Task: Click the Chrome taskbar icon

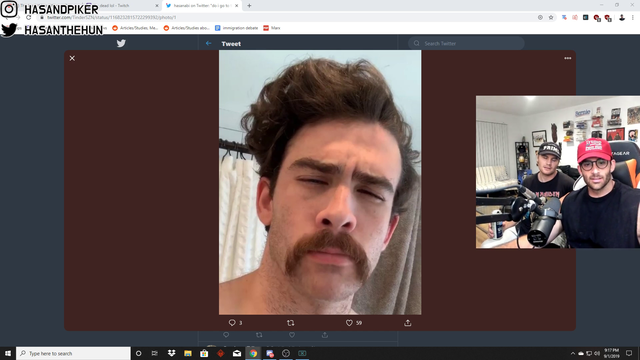Action: click(x=253, y=353)
